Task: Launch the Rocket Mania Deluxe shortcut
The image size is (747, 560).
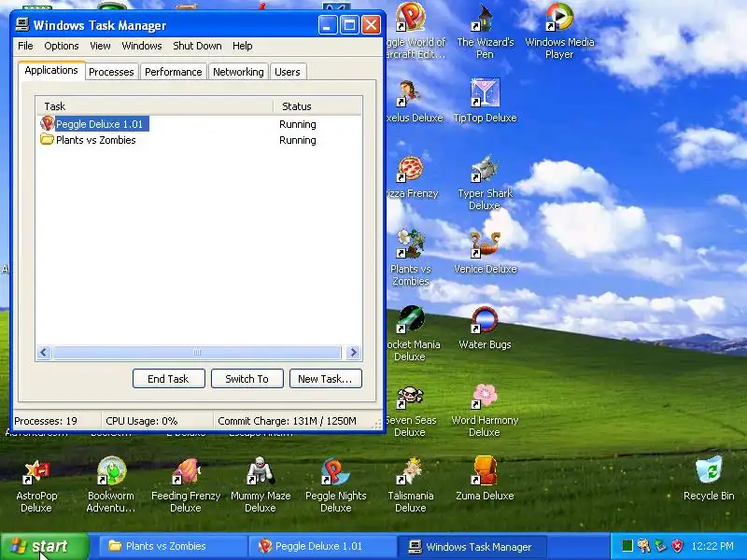Action: 411,334
